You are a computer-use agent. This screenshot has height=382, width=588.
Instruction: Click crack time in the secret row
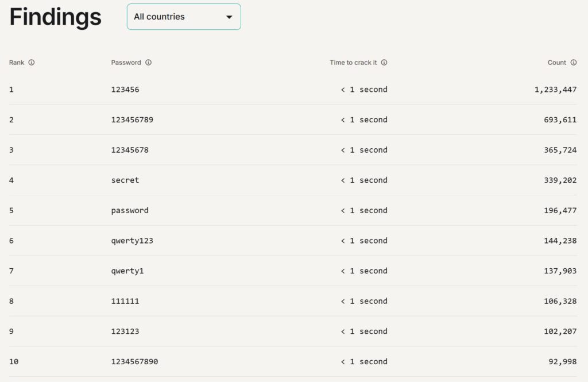pyautogui.click(x=364, y=180)
